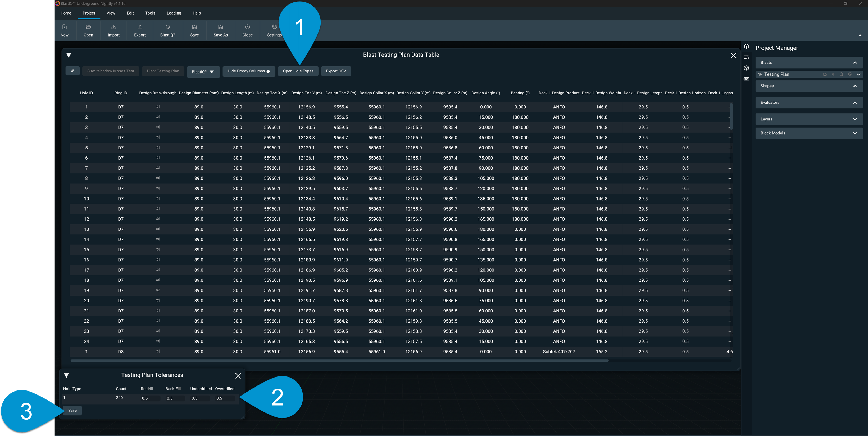
Task: Click Subtek 407/707 product cell
Action: point(559,351)
